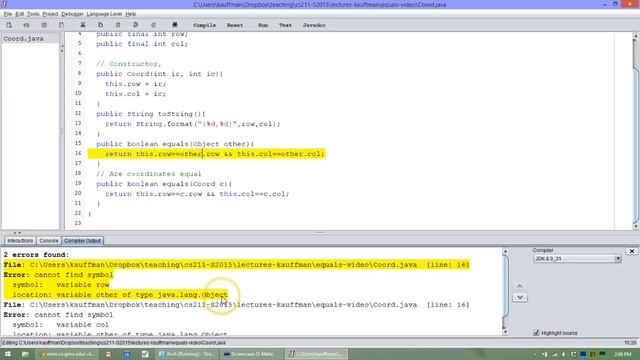Click the Copy toolbar icon
The width and height of the screenshot is (640, 360).
click(x=100, y=25)
